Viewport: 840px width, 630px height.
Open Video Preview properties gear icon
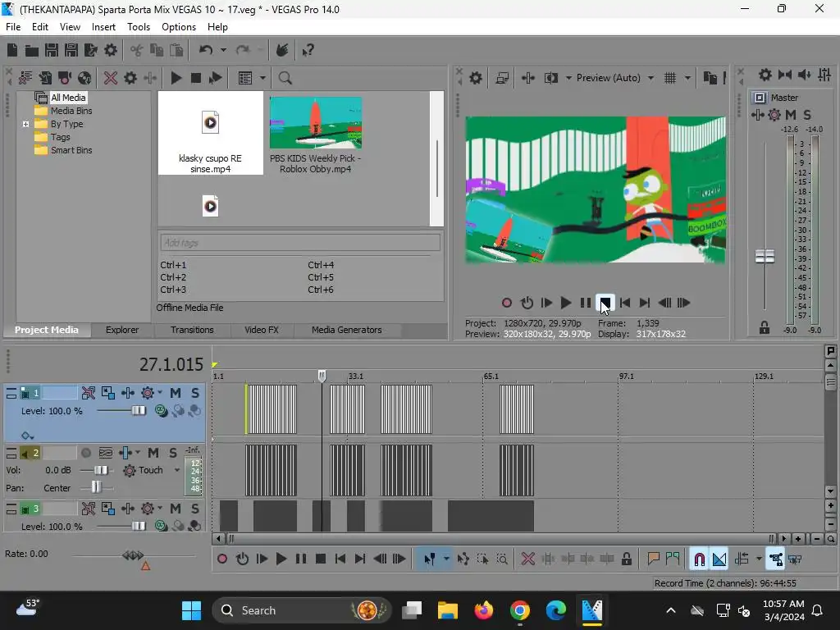tap(476, 78)
